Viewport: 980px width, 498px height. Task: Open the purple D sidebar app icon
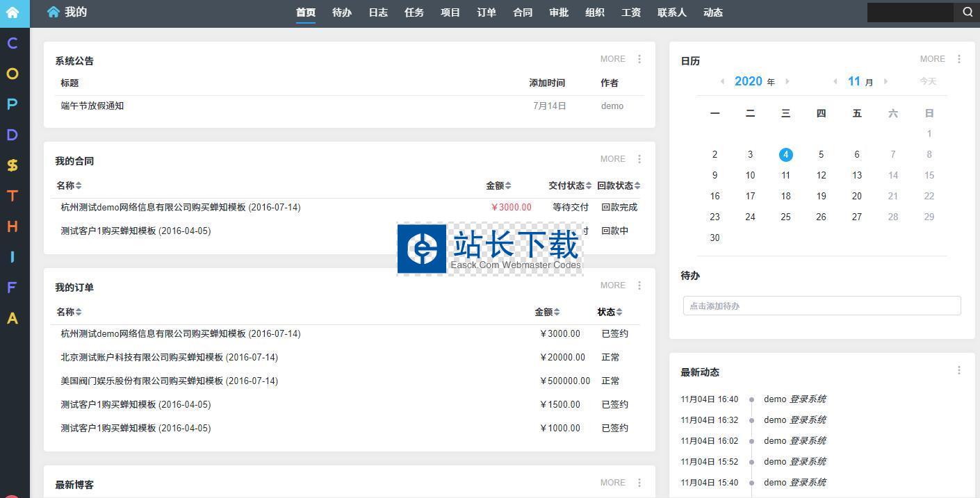pyautogui.click(x=13, y=135)
